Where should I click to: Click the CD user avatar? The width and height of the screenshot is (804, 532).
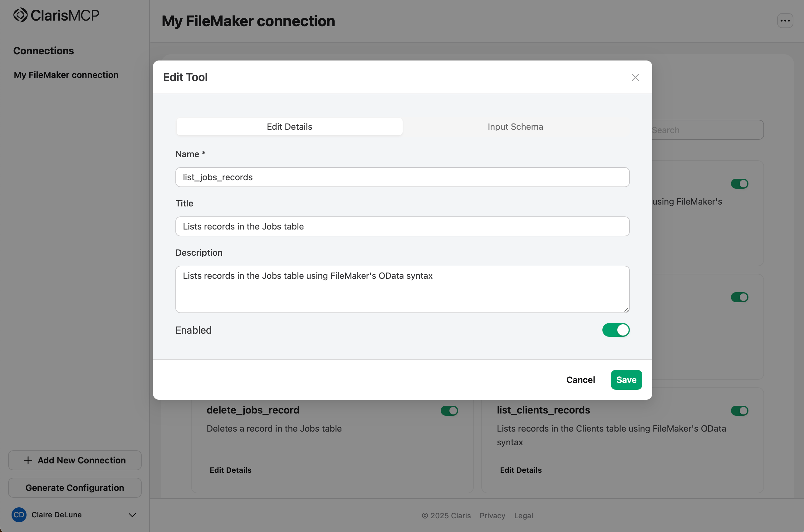point(19,515)
